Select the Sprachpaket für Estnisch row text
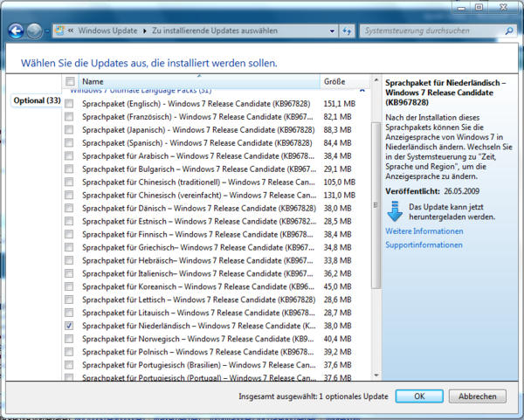The height and width of the screenshot is (420, 524). point(199,221)
